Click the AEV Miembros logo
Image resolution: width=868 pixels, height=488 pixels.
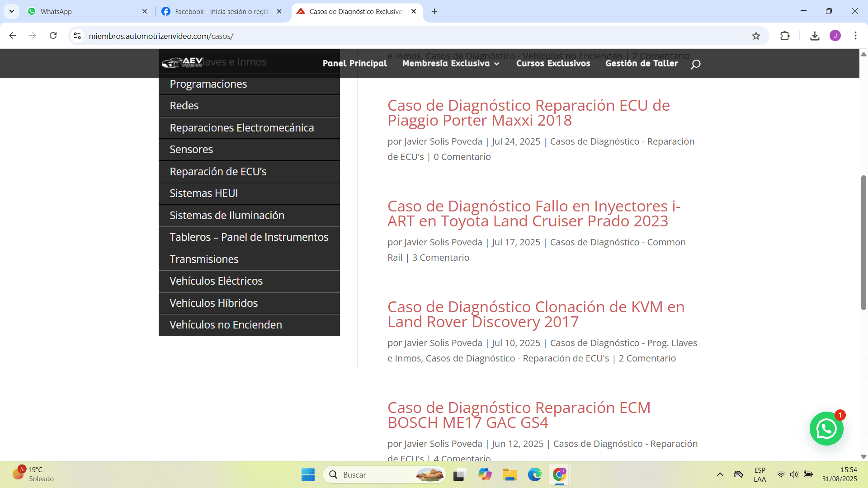(183, 63)
